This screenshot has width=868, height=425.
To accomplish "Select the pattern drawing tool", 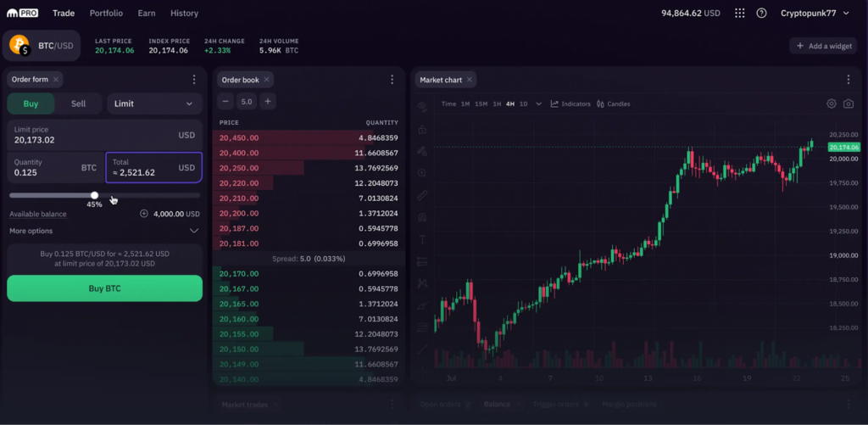I will (x=422, y=283).
